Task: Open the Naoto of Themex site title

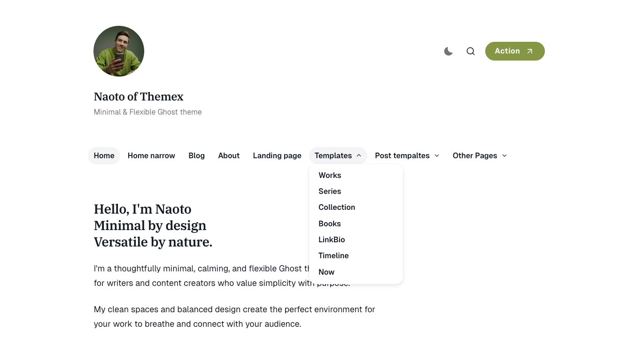Action: (x=139, y=97)
